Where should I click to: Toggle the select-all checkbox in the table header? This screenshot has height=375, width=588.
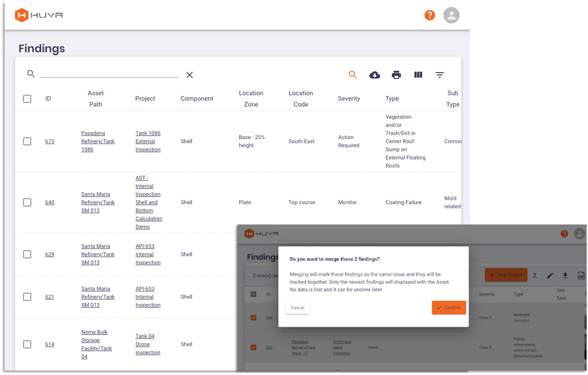[27, 99]
